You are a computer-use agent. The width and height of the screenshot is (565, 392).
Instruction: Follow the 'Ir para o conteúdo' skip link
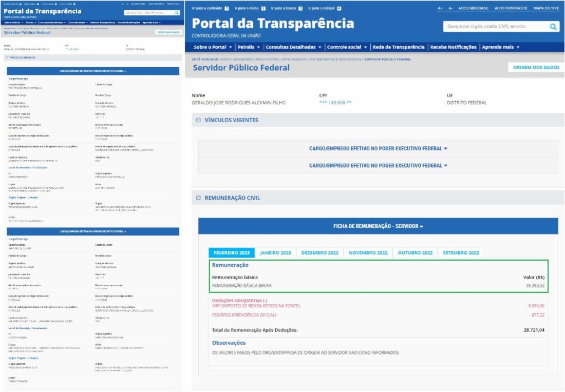click(x=211, y=8)
